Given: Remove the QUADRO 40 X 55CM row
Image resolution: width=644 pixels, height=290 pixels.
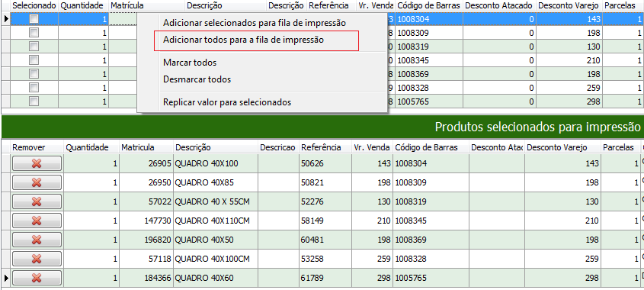Looking at the screenshot, I should pos(37,201).
